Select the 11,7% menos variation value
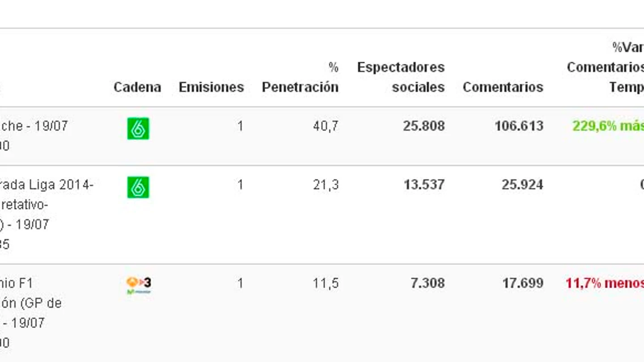Image resolution: width=644 pixels, height=362 pixels. coord(605,283)
